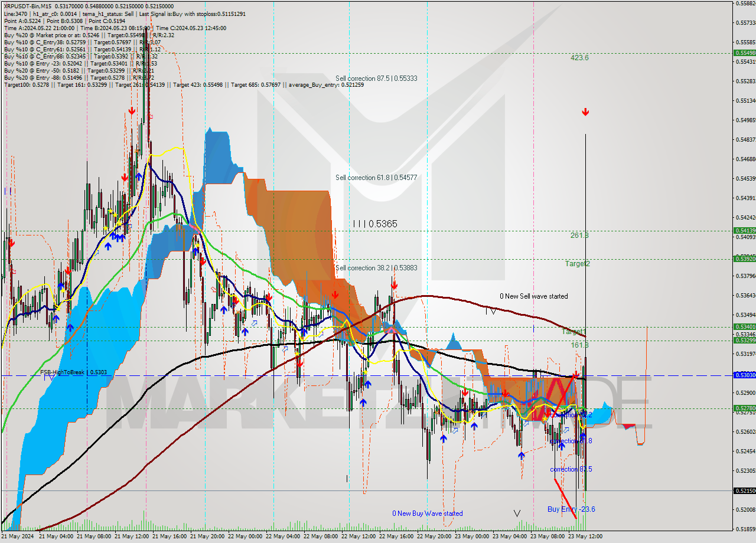The image size is (756, 543).
Task: Click the 'Buy Entry -23.6' label
Action: click(x=571, y=509)
